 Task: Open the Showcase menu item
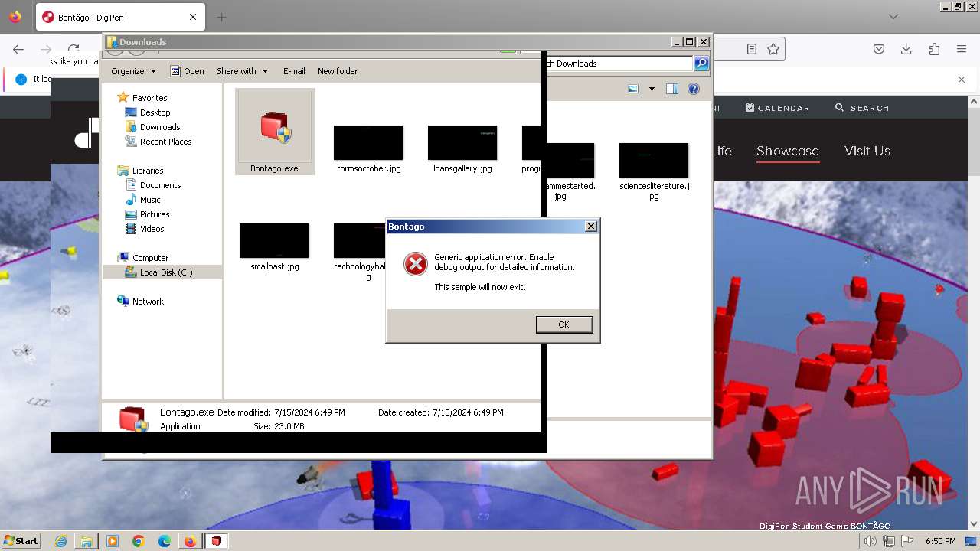[x=788, y=151]
